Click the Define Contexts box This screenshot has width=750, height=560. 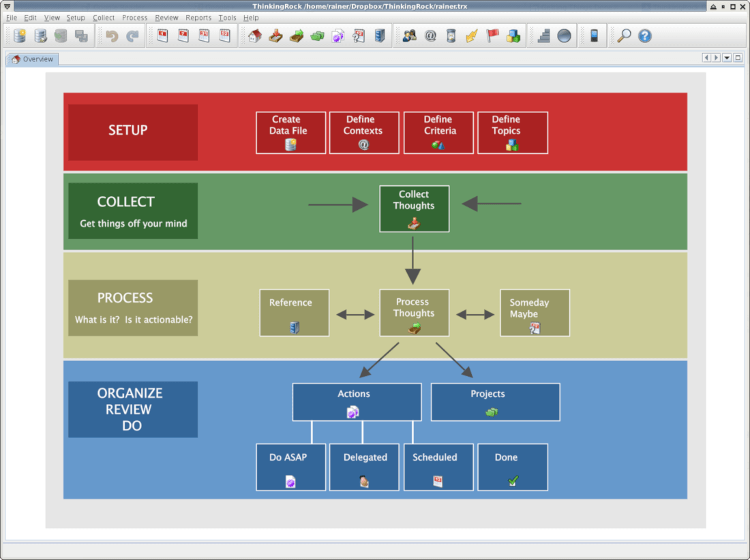pyautogui.click(x=364, y=133)
